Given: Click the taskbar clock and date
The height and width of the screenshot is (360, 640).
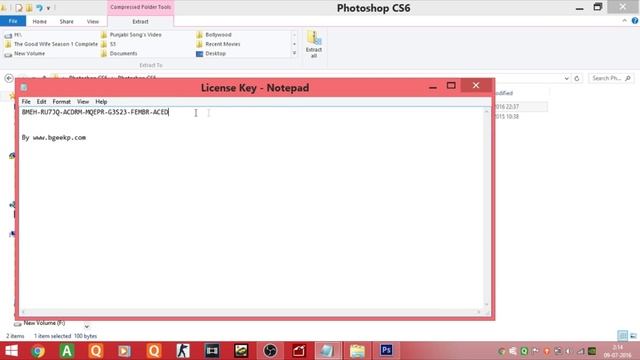Looking at the screenshot, I should tap(617, 351).
